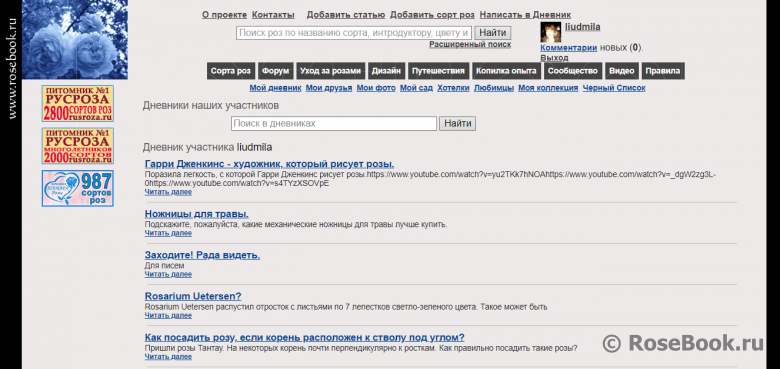Open the Сорта роз menu item
This screenshot has width=780, height=369.
pos(231,71)
